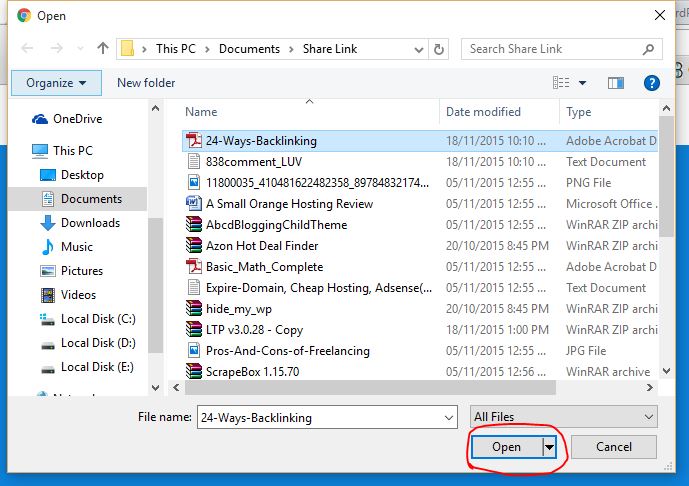Toggle the preview pane

pos(616,83)
